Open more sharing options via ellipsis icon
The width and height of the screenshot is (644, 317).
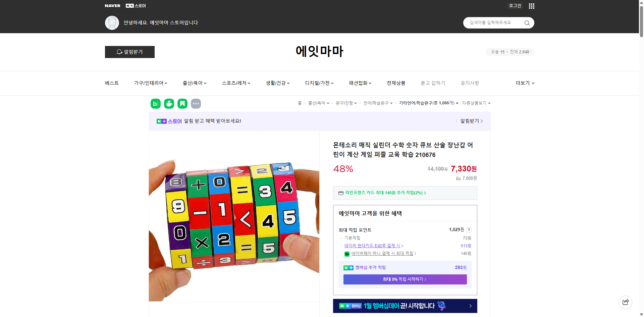tap(196, 104)
